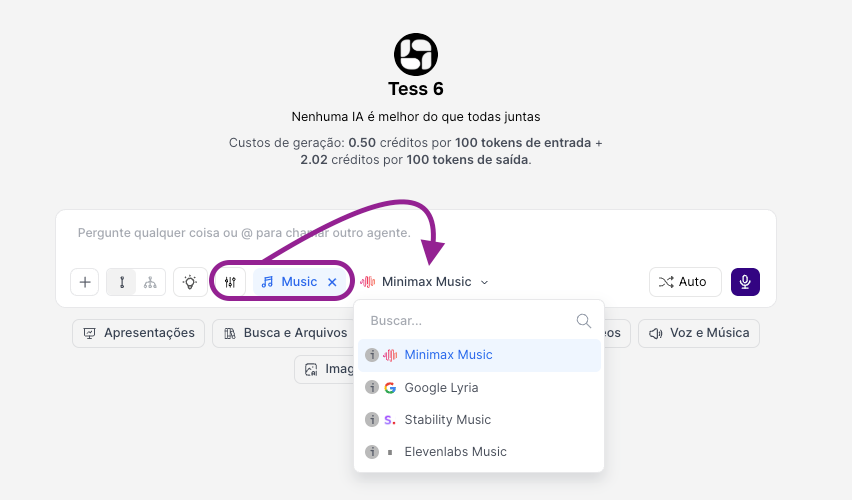This screenshot has height=500, width=852.
Task: Click the Tess 6 title text
Action: coord(416,89)
